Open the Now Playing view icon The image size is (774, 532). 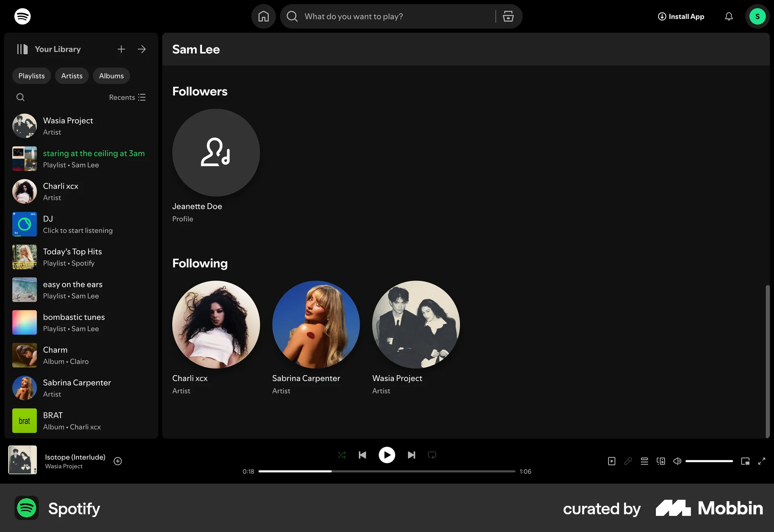tap(612, 461)
